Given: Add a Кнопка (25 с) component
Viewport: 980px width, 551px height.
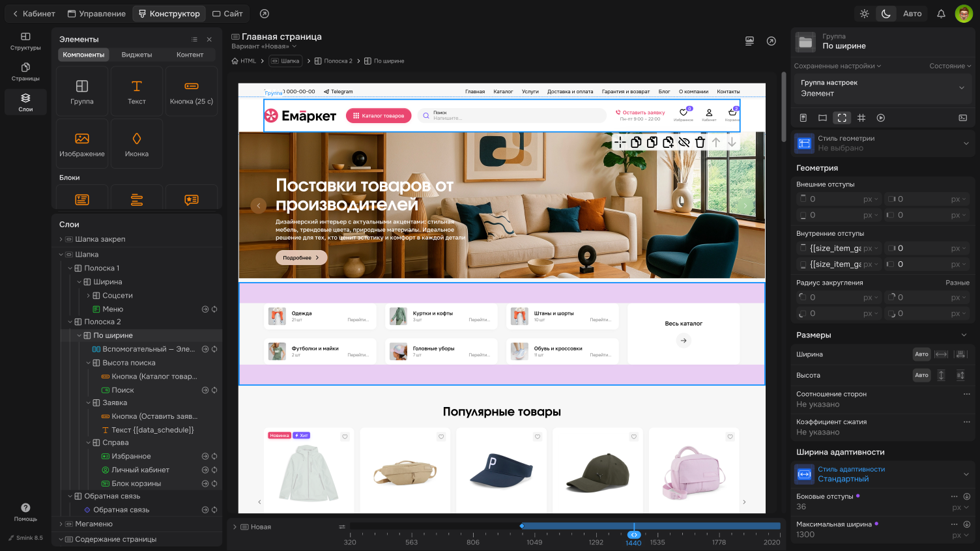Looking at the screenshot, I should [x=192, y=91].
